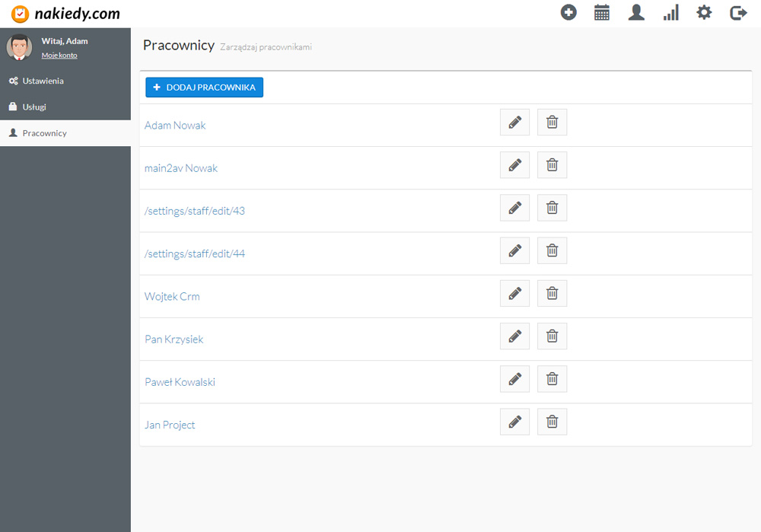761x532 pixels.
Task: Open the Wojtek Crm employee link
Action: (x=172, y=296)
